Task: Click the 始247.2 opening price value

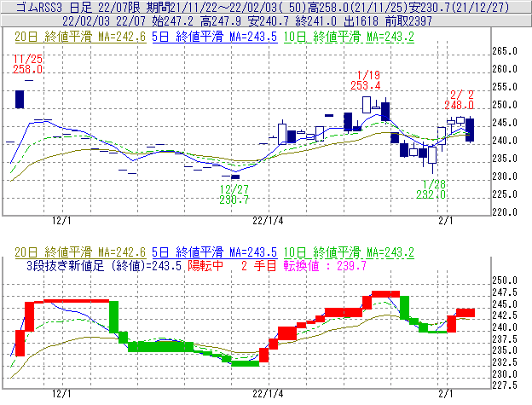Action: tap(172, 21)
